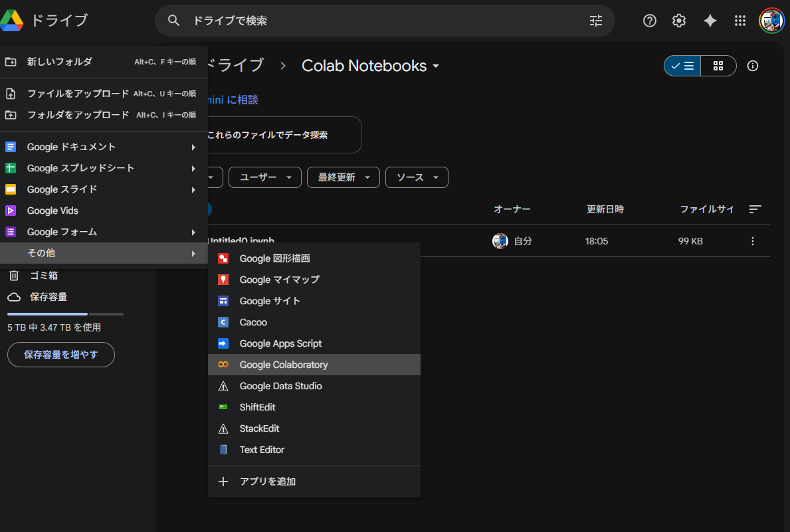This screenshot has height=532, width=790.
Task: Click 保存容量を増やす button
Action: tap(61, 355)
